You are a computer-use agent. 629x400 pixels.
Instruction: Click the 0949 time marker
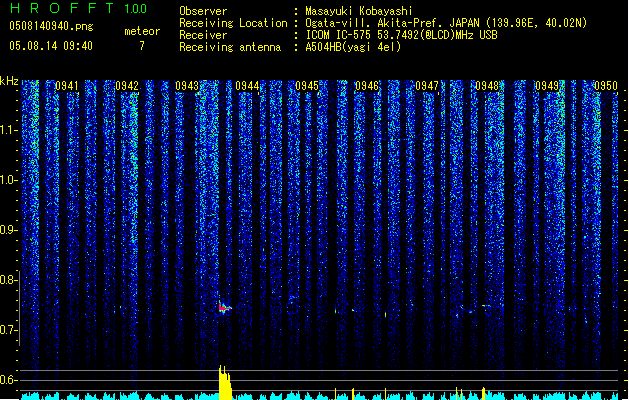tap(547, 86)
